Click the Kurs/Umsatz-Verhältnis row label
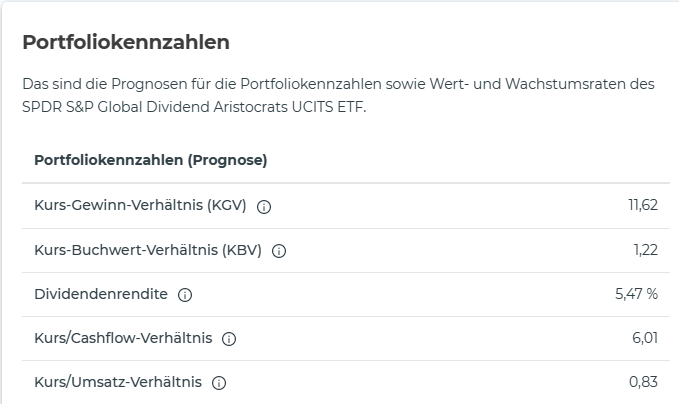Image resolution: width=679 pixels, height=404 pixels. [118, 382]
